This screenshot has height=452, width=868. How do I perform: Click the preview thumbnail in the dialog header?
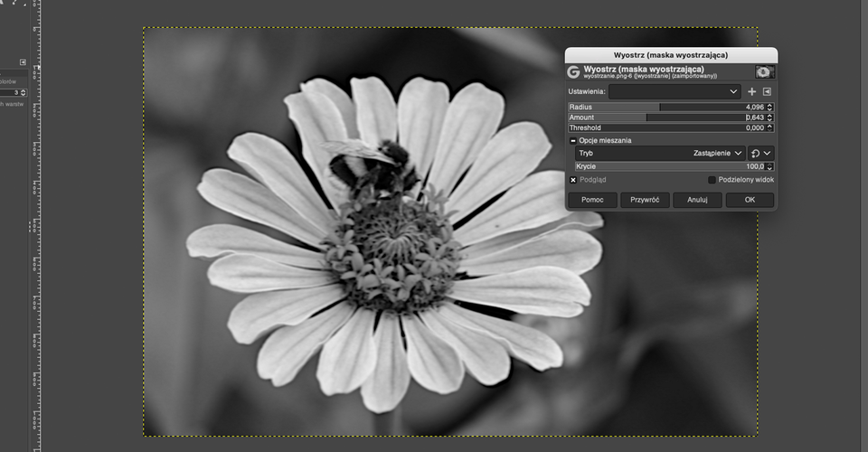pyautogui.click(x=765, y=72)
